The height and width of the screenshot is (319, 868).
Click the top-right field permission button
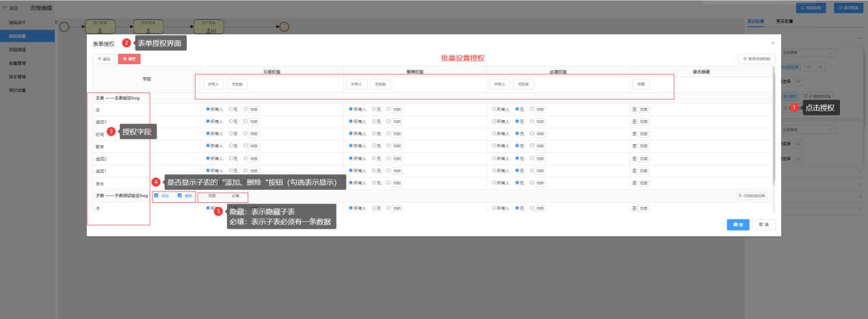pyautogui.click(x=756, y=59)
